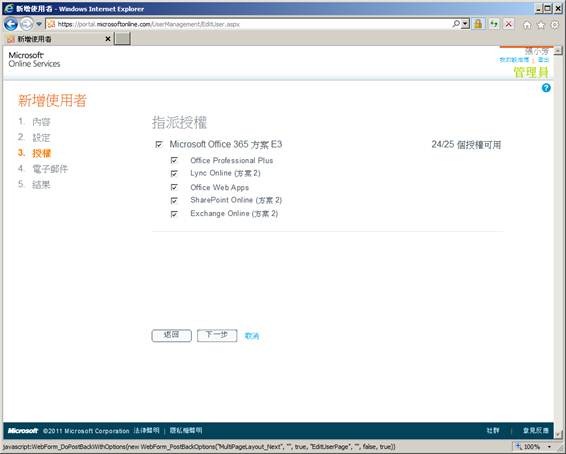This screenshot has width=566, height=454.
Task: Expand the address bar search dropdown arrow
Action: coord(465,24)
